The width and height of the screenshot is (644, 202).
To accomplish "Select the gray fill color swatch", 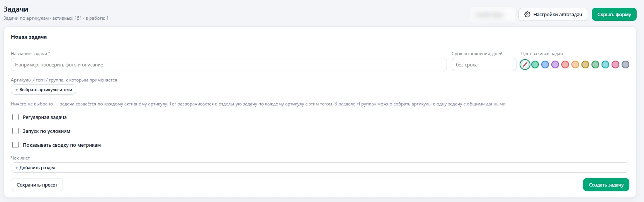I will (625, 65).
